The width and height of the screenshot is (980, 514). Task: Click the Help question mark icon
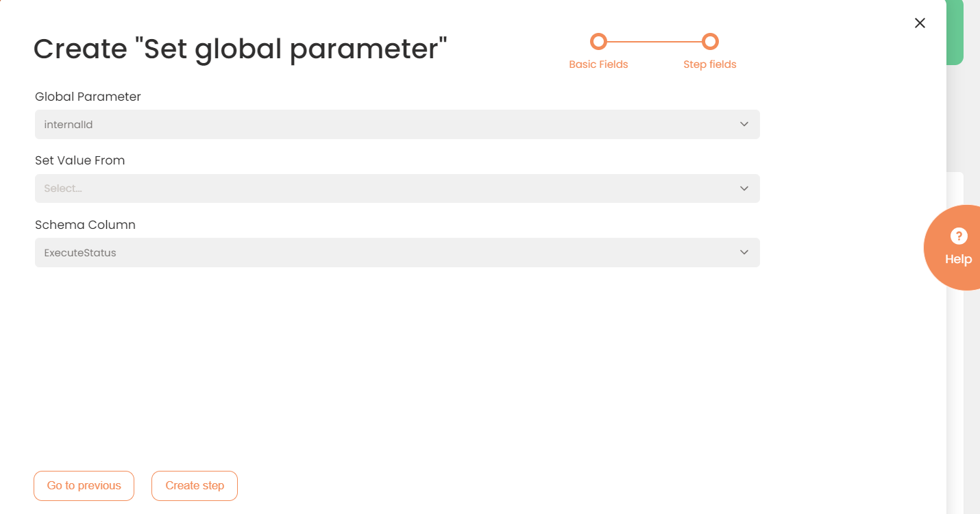[x=958, y=236]
